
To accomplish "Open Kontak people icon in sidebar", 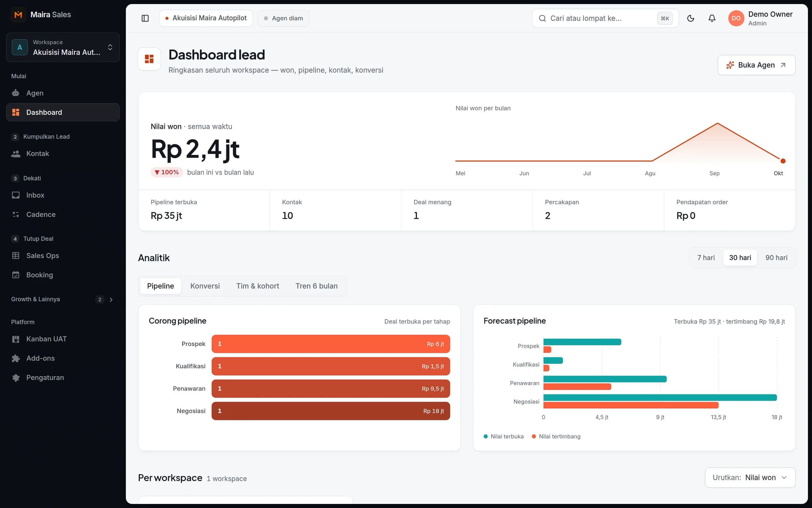I will pos(16,153).
